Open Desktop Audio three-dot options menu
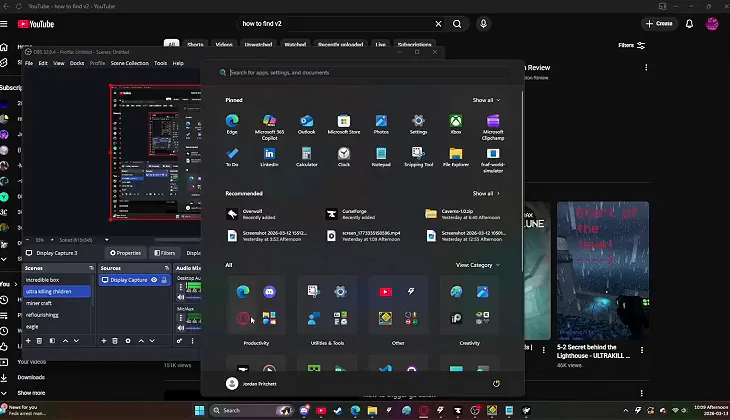Viewport: 730px width, 420px height. pyautogui.click(x=181, y=287)
